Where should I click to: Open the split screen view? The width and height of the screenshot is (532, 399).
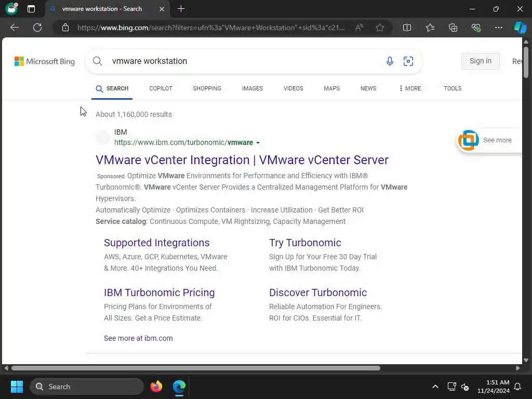coord(407,28)
